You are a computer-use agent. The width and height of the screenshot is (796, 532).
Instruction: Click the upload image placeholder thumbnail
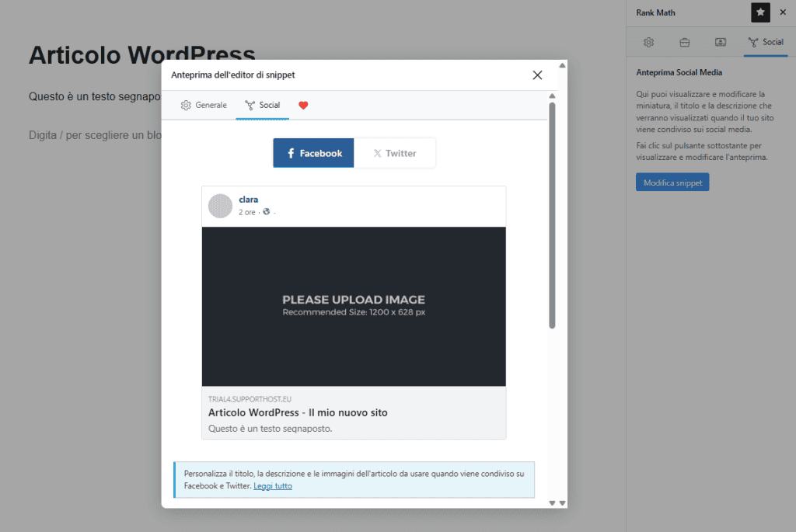click(354, 306)
